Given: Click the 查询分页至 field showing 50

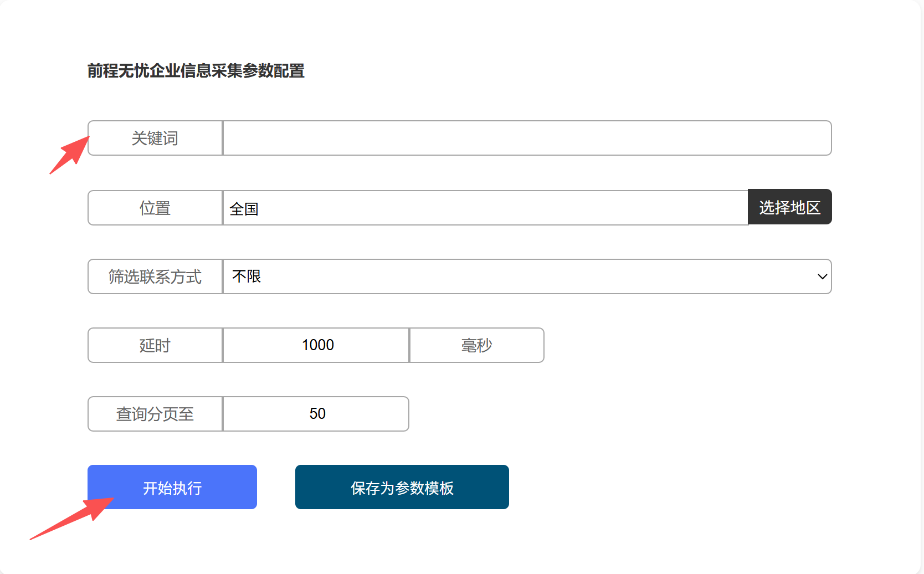Looking at the screenshot, I should point(316,414).
